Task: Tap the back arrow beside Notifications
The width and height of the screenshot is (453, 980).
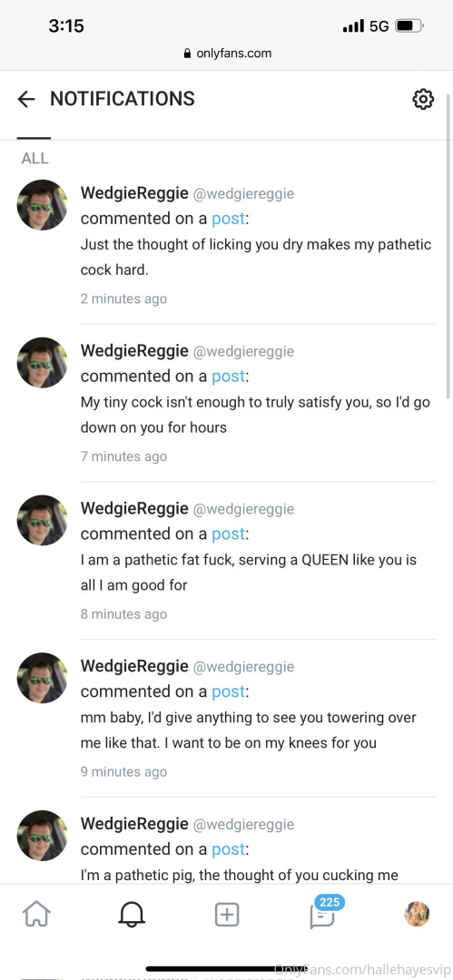Action: (26, 99)
